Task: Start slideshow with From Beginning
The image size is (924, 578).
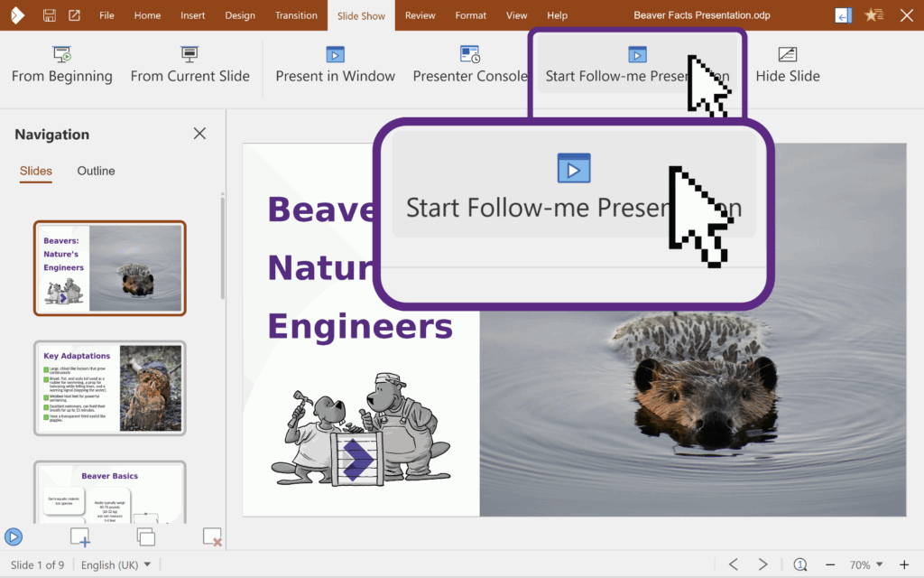Action: pyautogui.click(x=61, y=66)
